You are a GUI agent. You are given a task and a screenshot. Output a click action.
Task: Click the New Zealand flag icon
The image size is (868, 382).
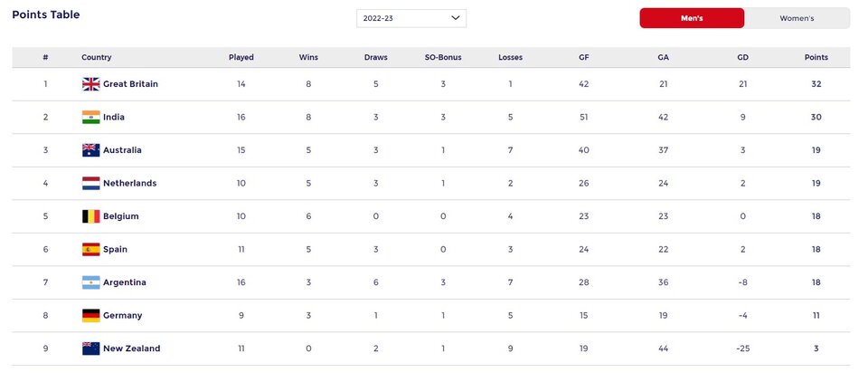[90, 349]
